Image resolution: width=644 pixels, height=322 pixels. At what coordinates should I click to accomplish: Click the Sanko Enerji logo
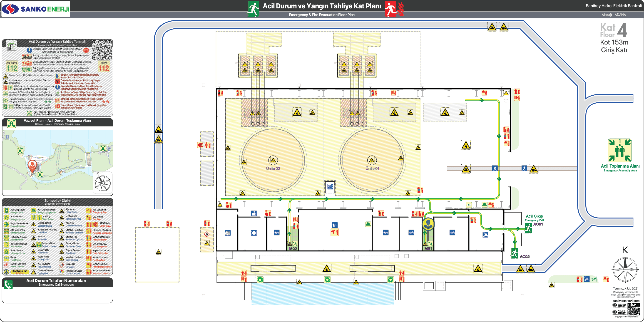click(x=36, y=9)
